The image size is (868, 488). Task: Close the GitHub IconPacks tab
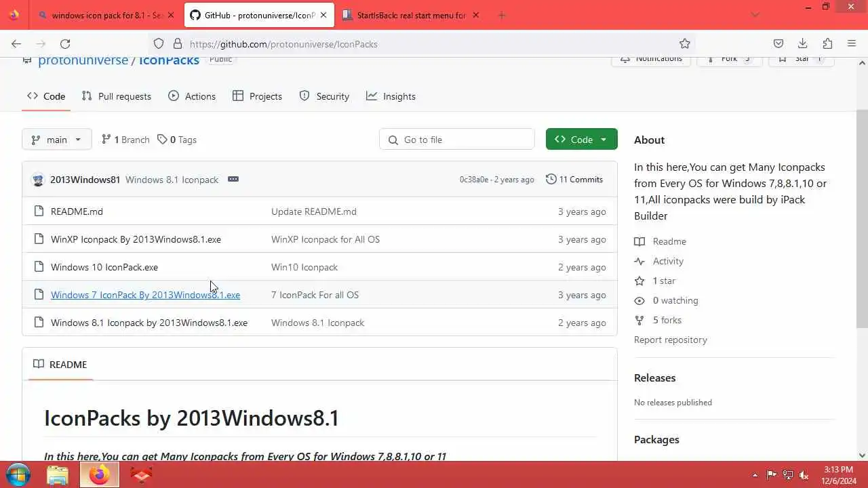point(323,15)
